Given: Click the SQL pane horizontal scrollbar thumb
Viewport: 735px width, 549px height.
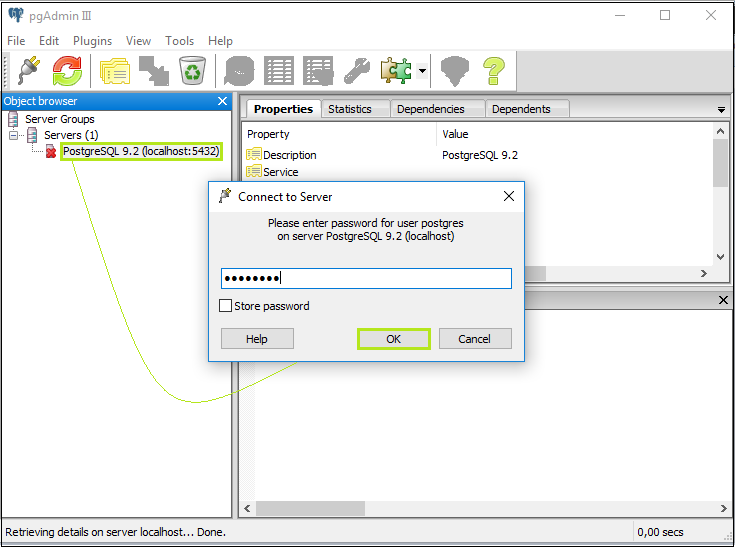Looking at the screenshot, I should coord(310,508).
